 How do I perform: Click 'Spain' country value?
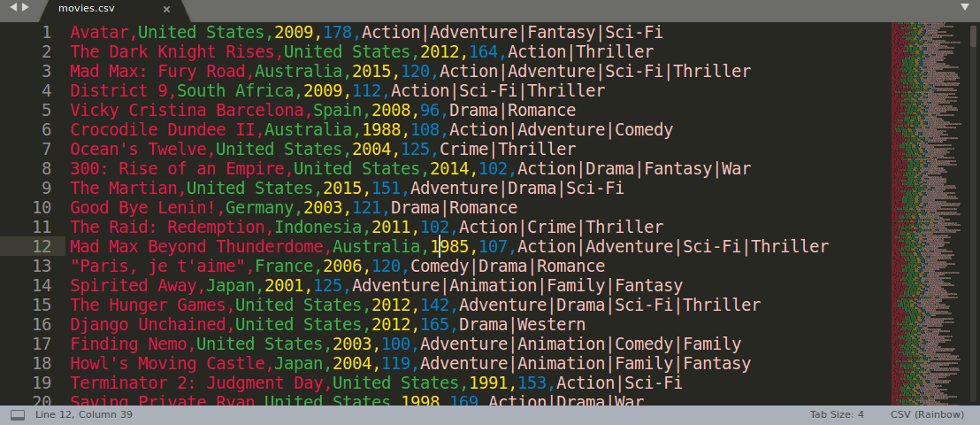(338, 110)
